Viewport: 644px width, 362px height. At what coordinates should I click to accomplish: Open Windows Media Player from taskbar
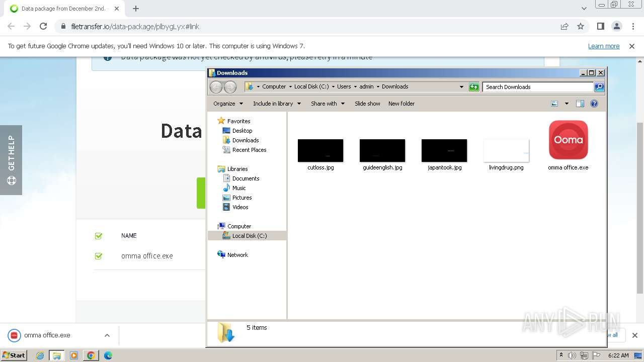pos(74,355)
